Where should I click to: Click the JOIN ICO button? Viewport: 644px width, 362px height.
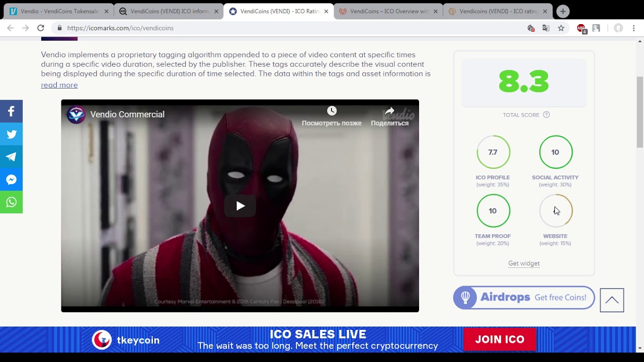(x=500, y=339)
